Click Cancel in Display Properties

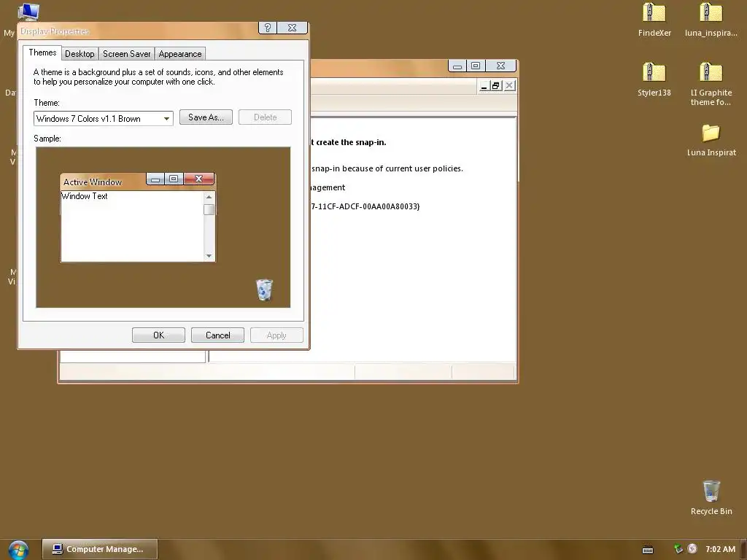tap(217, 335)
